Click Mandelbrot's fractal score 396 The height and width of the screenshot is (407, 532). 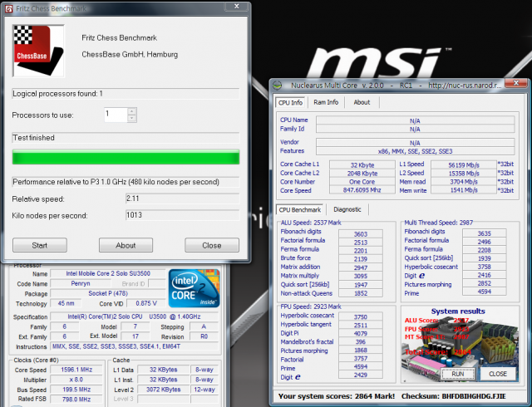click(x=360, y=342)
